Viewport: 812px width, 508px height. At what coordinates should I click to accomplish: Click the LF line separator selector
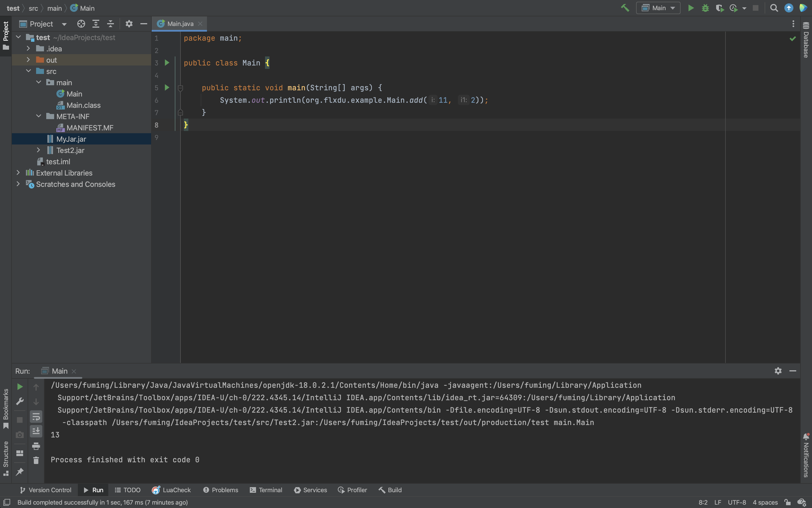[x=718, y=502]
